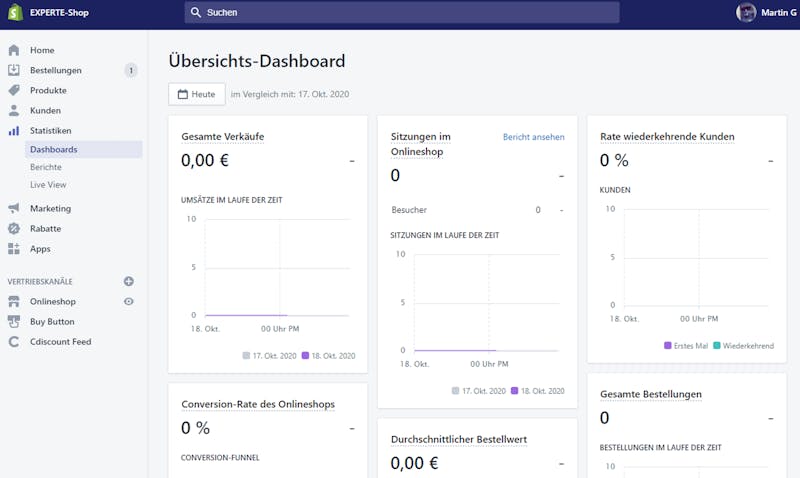The image size is (800, 478).
Task: Click the Produkte tag icon
Action: [14, 90]
